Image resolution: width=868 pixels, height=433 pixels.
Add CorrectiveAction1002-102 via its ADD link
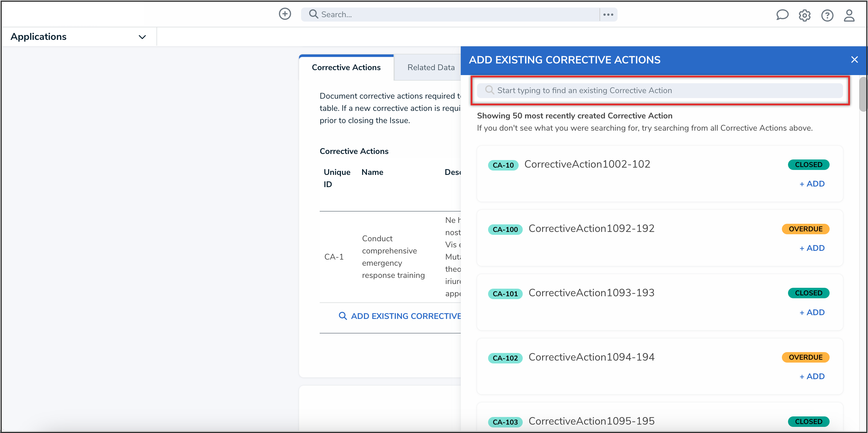[812, 184]
